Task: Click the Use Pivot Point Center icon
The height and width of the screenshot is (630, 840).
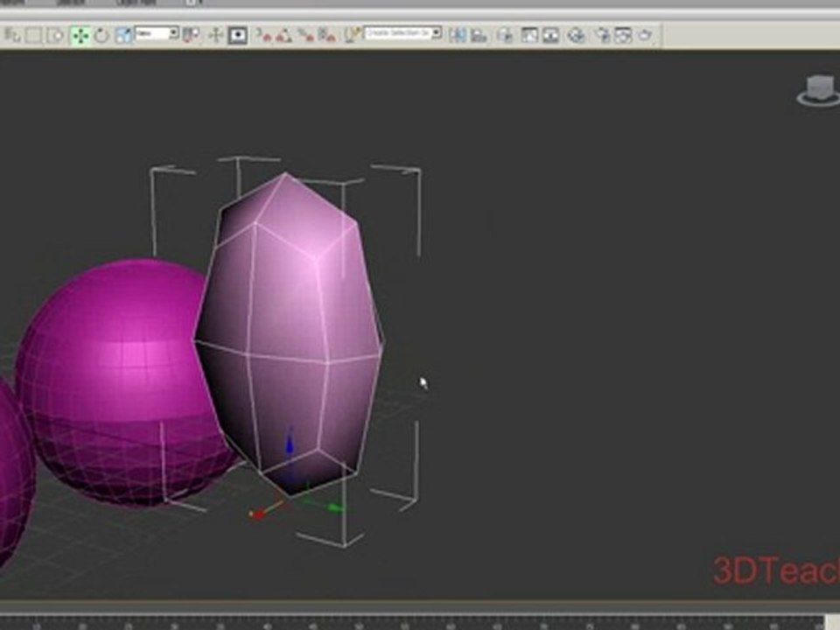Action: click(190, 35)
